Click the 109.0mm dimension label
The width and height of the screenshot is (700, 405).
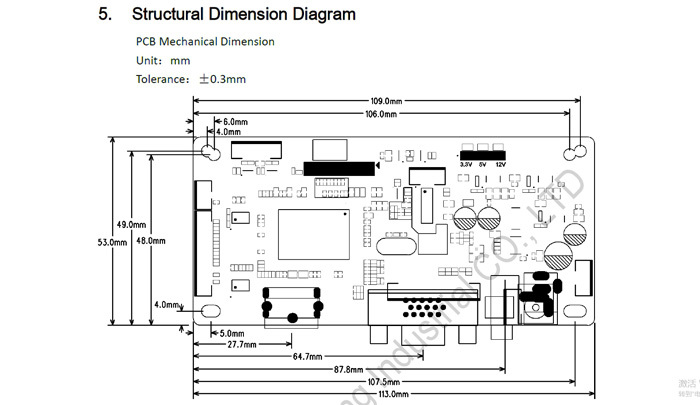(x=386, y=101)
